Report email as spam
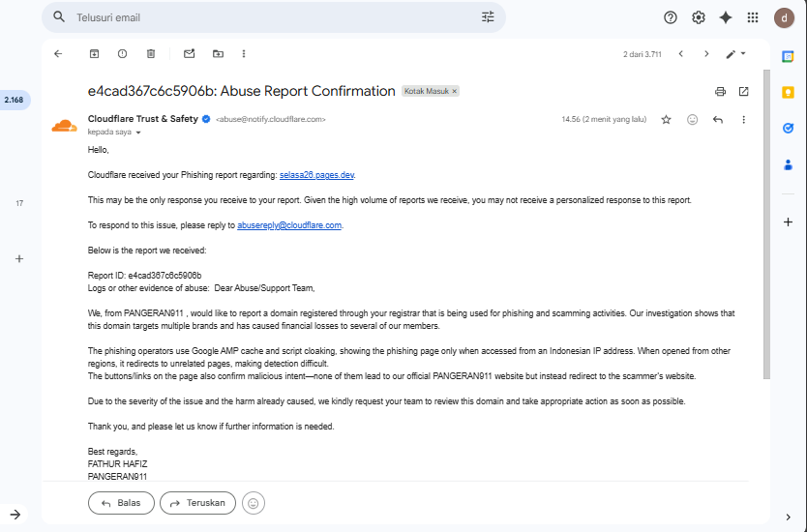 tap(122, 53)
